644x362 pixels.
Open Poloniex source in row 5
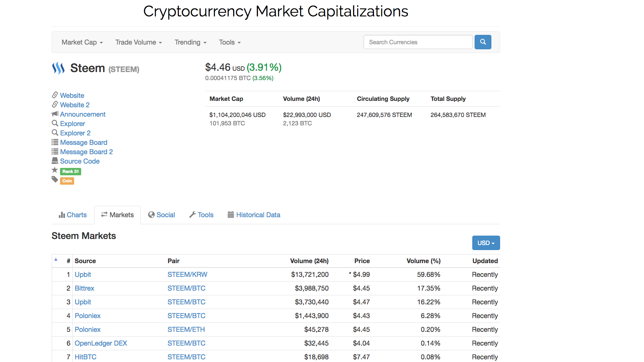click(88, 329)
